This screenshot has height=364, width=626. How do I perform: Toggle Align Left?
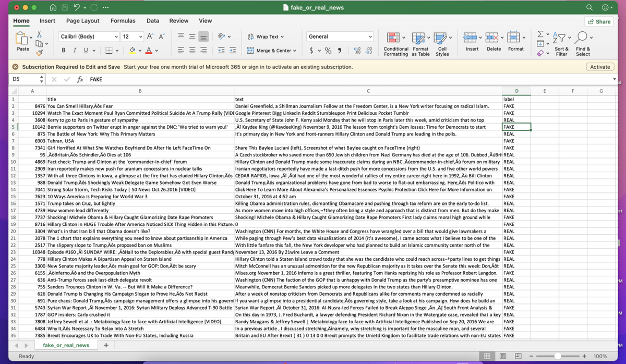point(180,51)
